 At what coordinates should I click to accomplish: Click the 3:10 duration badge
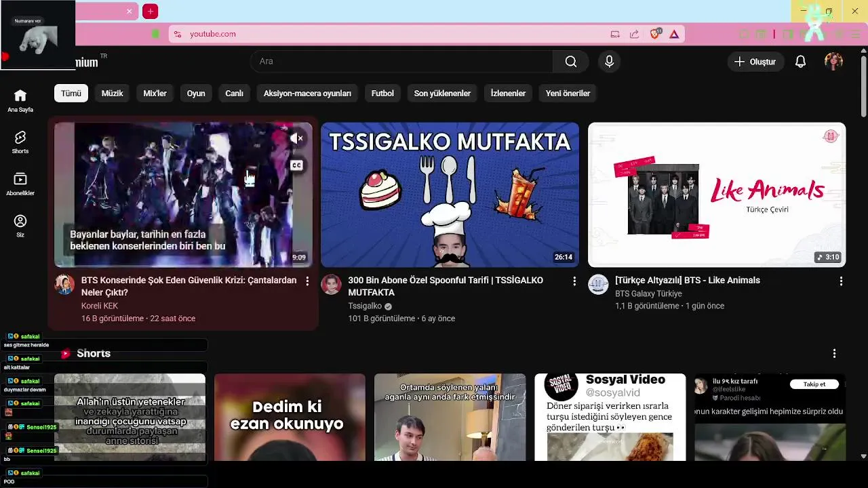tap(828, 257)
